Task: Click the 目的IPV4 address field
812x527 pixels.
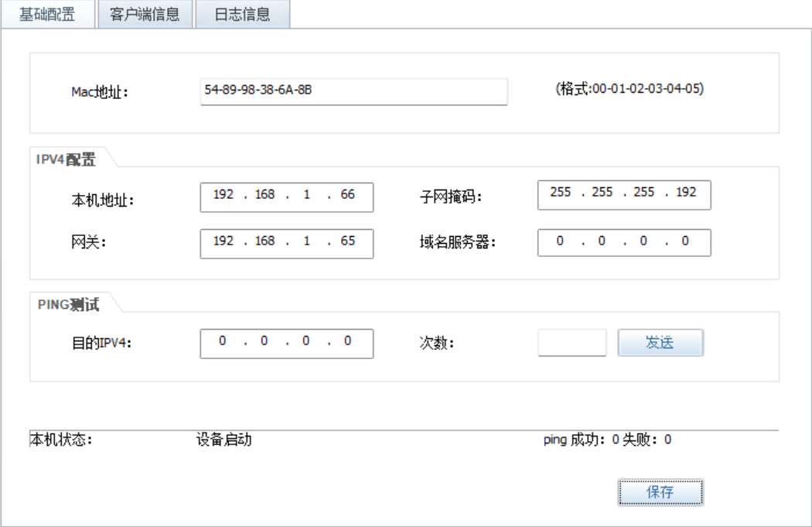Action: tap(286, 344)
